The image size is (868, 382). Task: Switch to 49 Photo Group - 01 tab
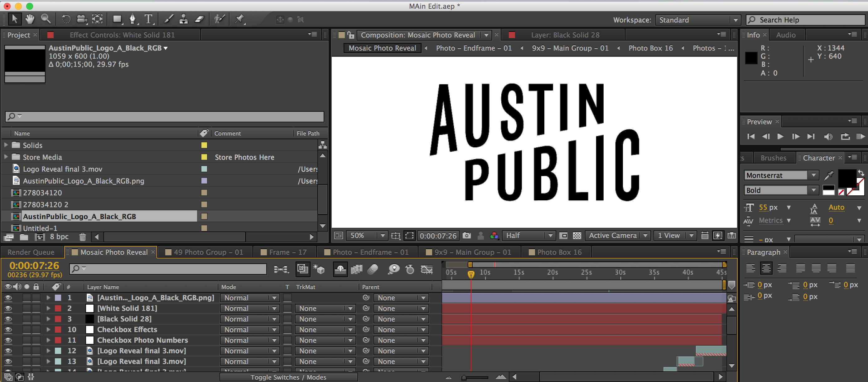tap(204, 252)
